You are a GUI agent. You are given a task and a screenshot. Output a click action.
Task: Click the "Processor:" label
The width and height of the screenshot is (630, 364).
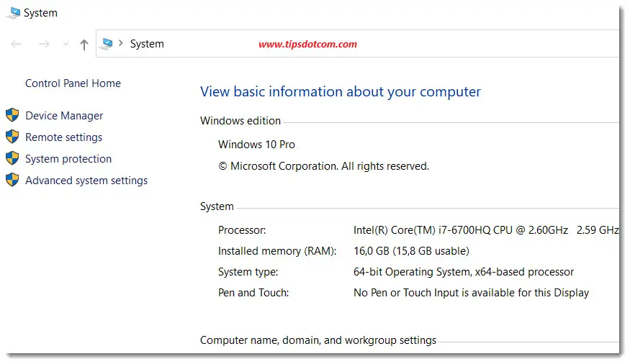pyautogui.click(x=242, y=230)
